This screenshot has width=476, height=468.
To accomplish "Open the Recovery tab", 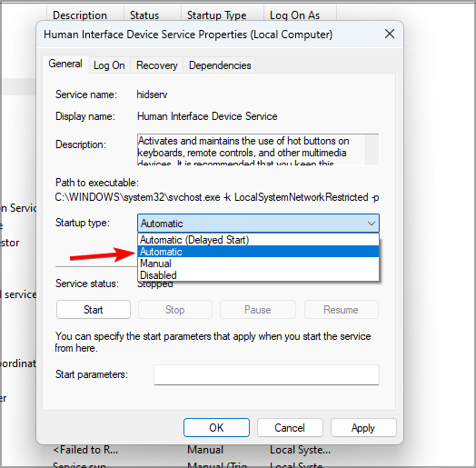I will click(156, 65).
